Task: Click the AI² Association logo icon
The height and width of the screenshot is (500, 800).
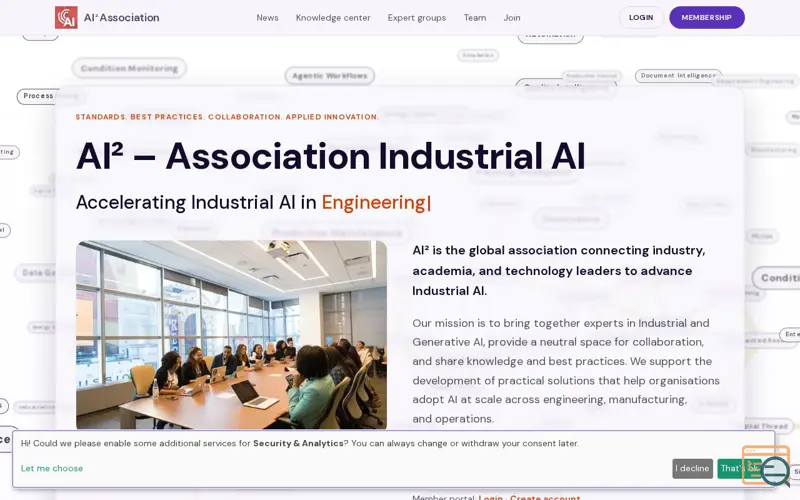Action: pos(66,17)
